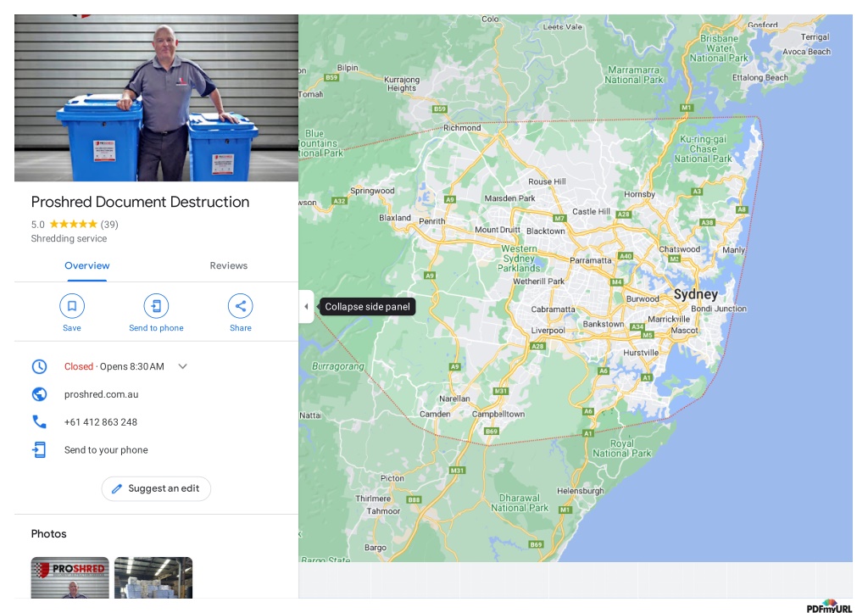Click Liverpool on the map
The width and height of the screenshot is (868, 613).
(x=548, y=331)
